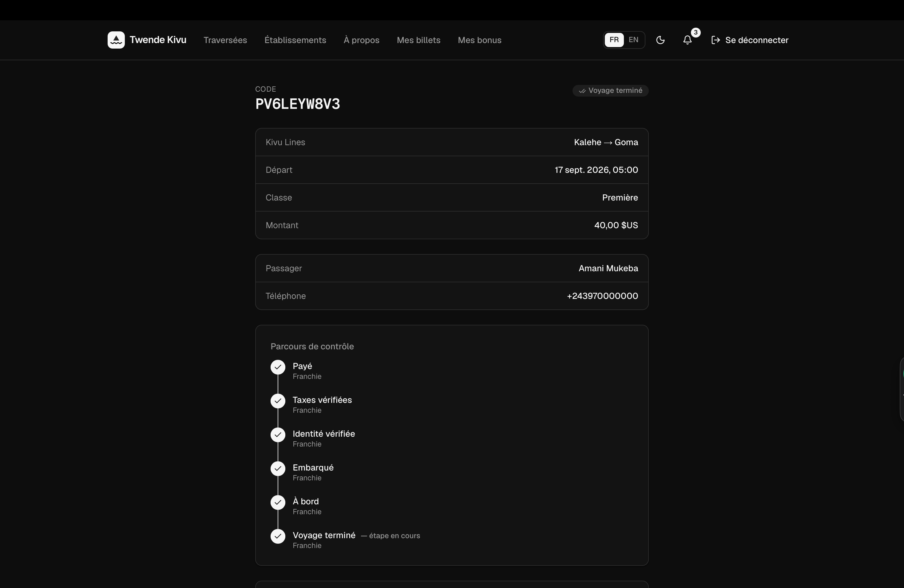Click the Identité vérifiée step label
The width and height of the screenshot is (904, 588).
323,434
